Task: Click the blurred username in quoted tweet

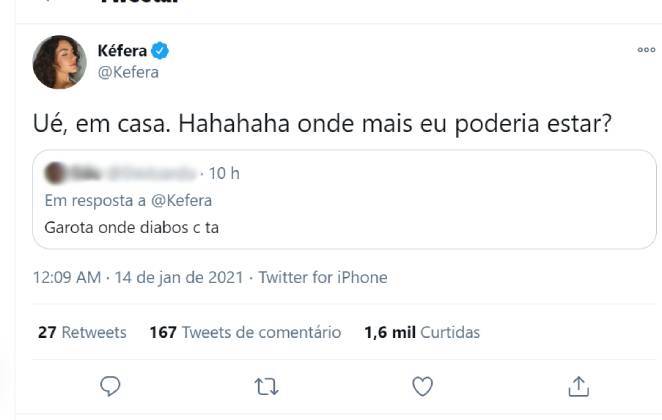Action: 130,173
